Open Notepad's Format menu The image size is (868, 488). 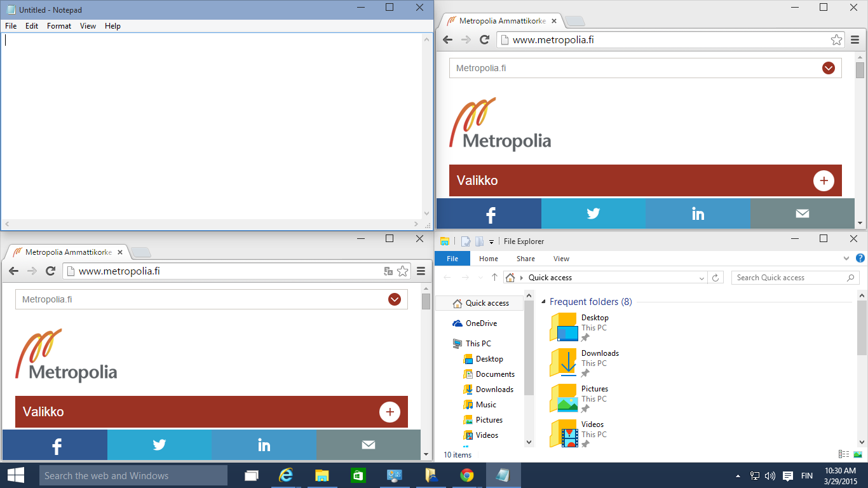coord(59,26)
